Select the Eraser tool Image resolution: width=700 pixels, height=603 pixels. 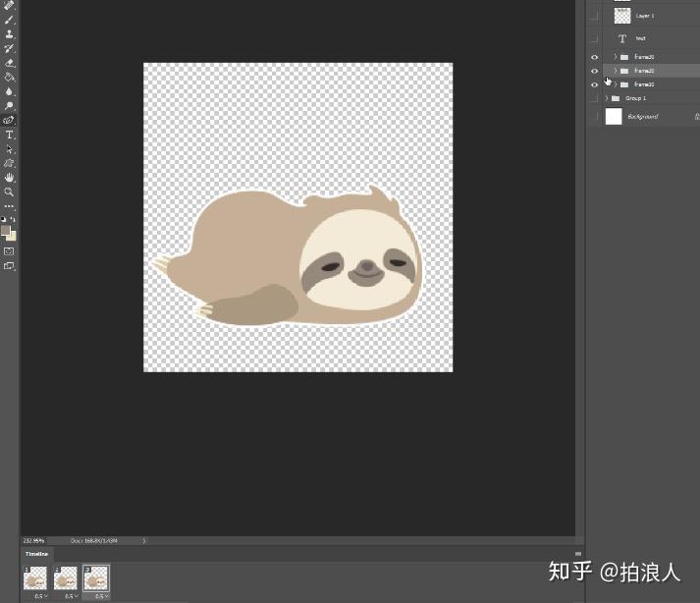(x=10, y=62)
